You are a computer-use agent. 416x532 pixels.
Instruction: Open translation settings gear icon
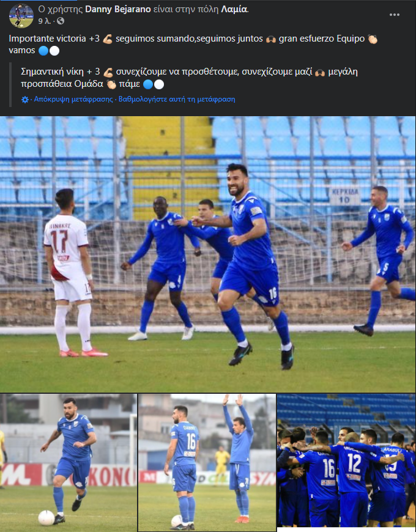[25, 100]
